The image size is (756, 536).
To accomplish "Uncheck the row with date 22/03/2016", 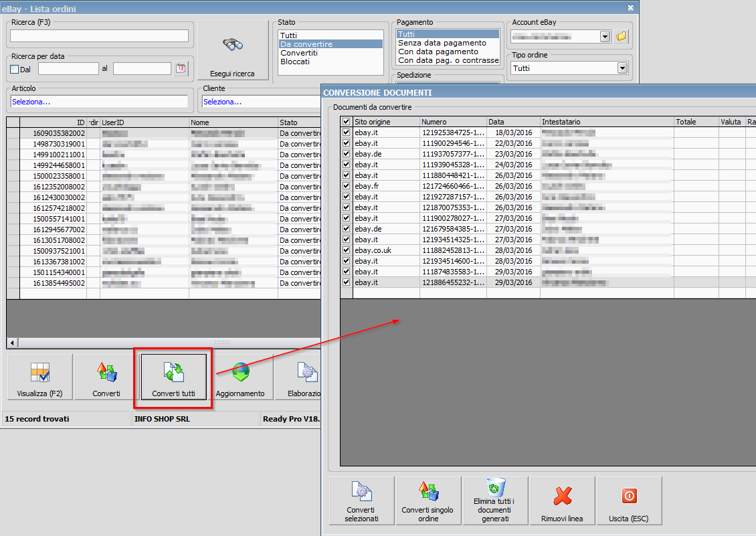I will coord(346,143).
